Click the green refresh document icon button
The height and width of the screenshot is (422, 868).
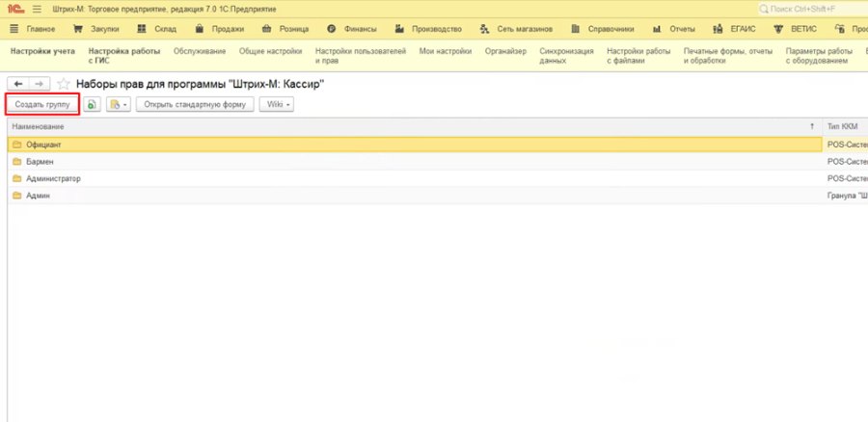[x=92, y=104]
